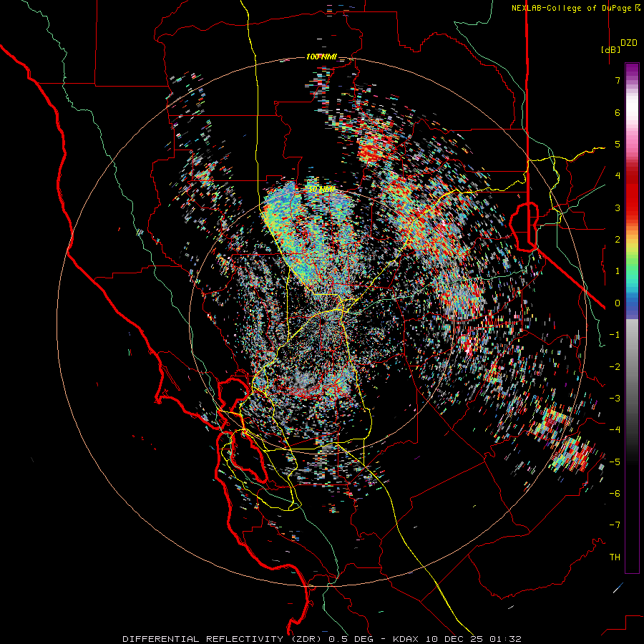This screenshot has height=644, width=644.
Task: Click the ZDR color bar legend
Action: (x=632, y=318)
